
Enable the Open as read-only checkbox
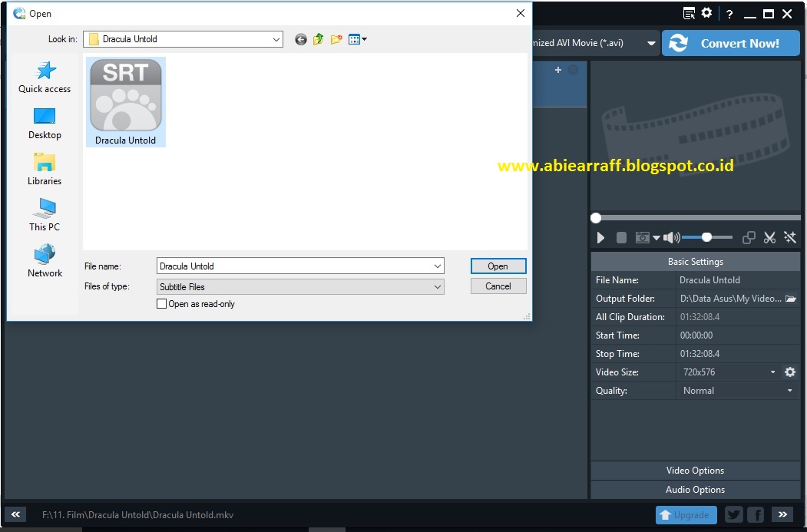(161, 303)
